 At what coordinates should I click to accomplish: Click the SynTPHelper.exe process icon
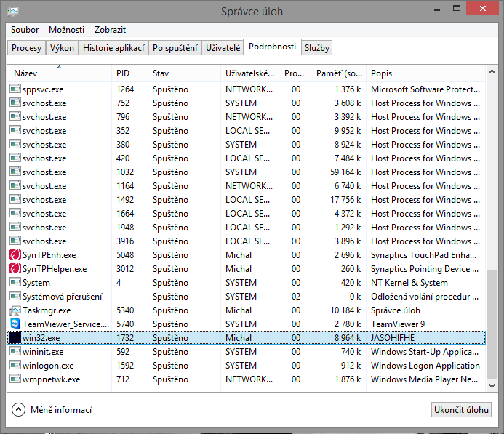pos(15,269)
